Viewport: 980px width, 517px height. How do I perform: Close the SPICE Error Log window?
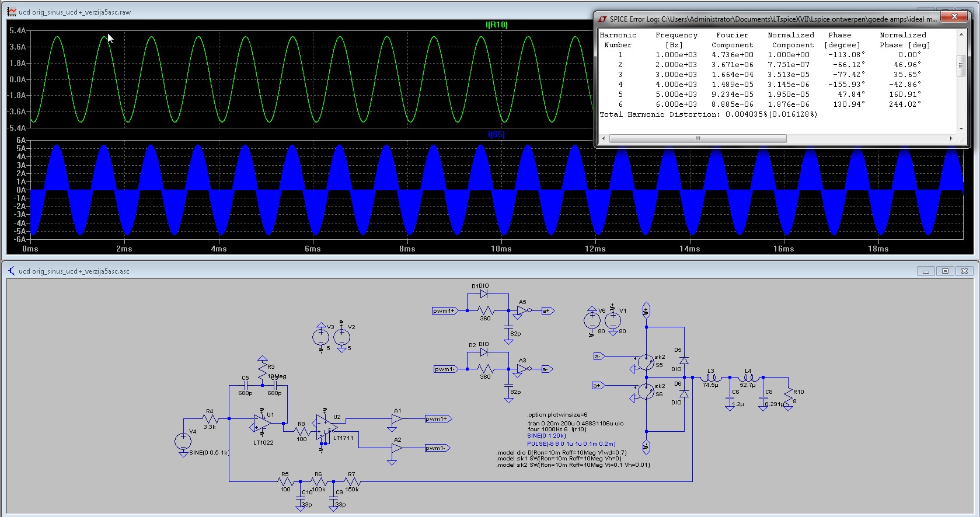pos(955,17)
